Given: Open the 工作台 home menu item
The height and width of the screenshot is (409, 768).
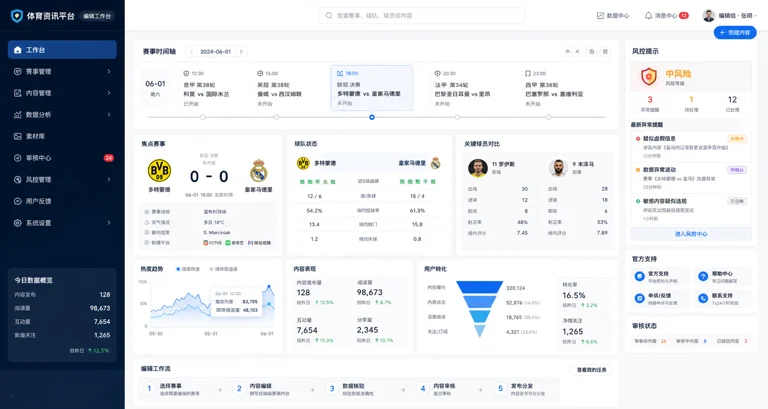Looking at the screenshot, I should click(62, 50).
